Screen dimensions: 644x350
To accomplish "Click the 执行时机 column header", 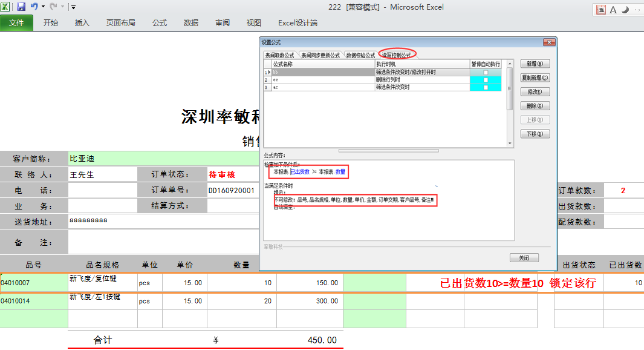I will [422, 64].
